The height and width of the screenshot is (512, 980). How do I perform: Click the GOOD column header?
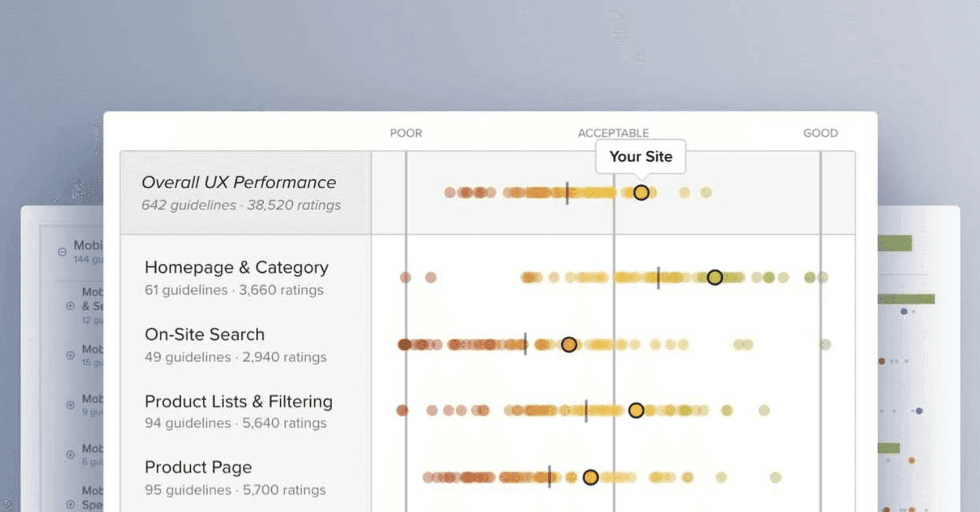click(820, 133)
